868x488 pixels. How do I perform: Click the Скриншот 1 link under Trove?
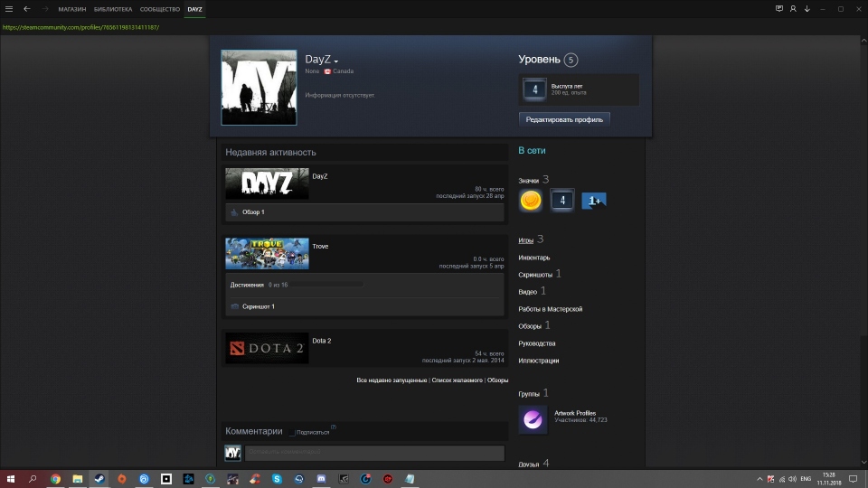tap(259, 306)
